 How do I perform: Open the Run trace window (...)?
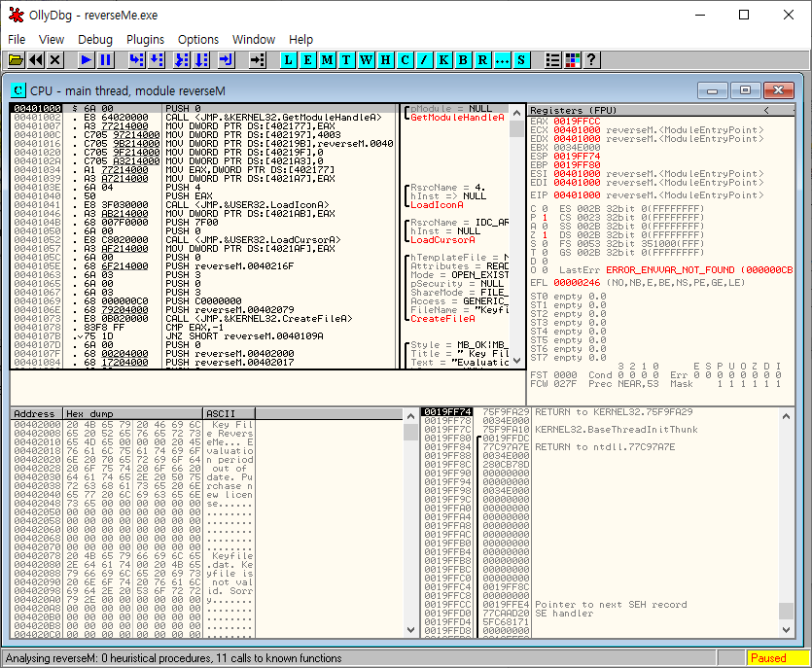tap(502, 60)
